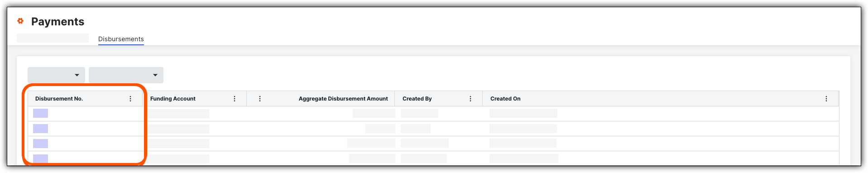The image size is (868, 173).
Task: Click the orange gear icon beside Payments
Action: pos(20,21)
